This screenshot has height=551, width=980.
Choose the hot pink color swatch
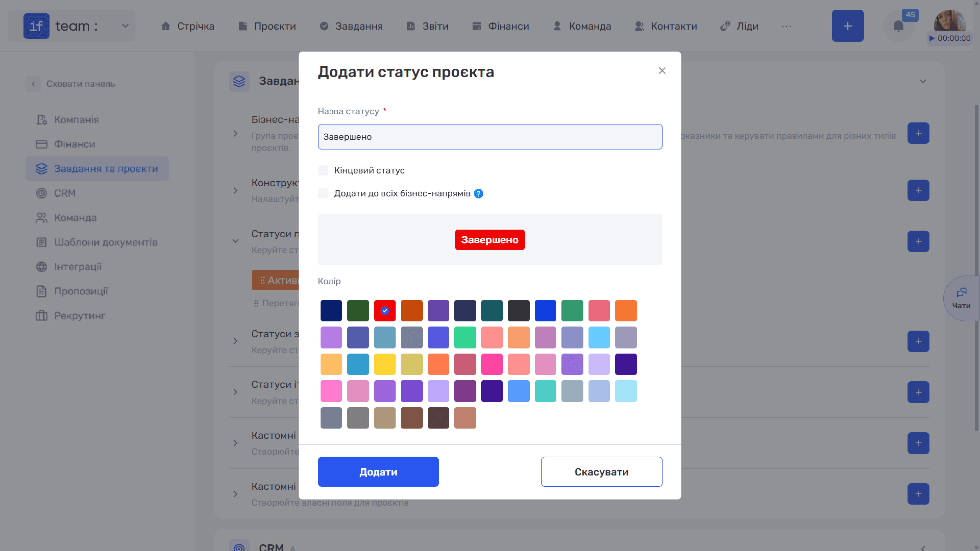click(x=492, y=364)
